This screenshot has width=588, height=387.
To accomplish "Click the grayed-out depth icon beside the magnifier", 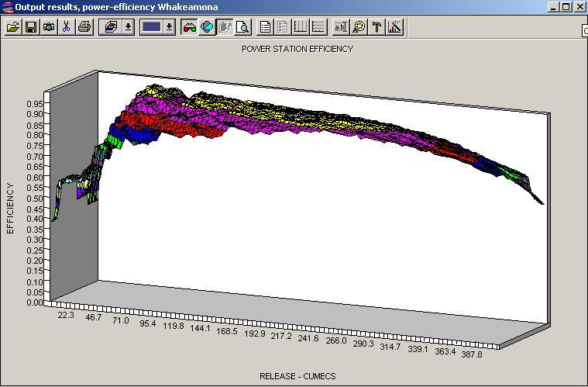I will pos(225,27).
